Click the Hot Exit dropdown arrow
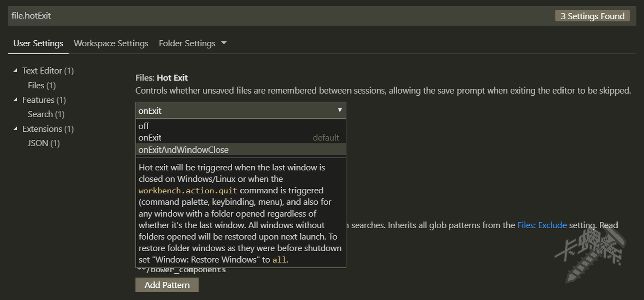 pyautogui.click(x=340, y=110)
